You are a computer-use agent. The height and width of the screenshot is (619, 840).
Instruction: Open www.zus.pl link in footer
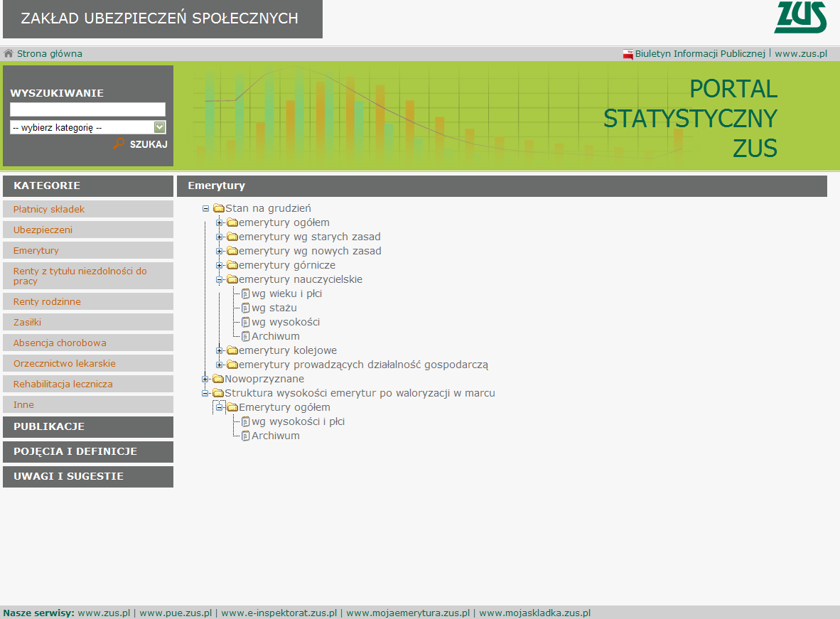(104, 613)
